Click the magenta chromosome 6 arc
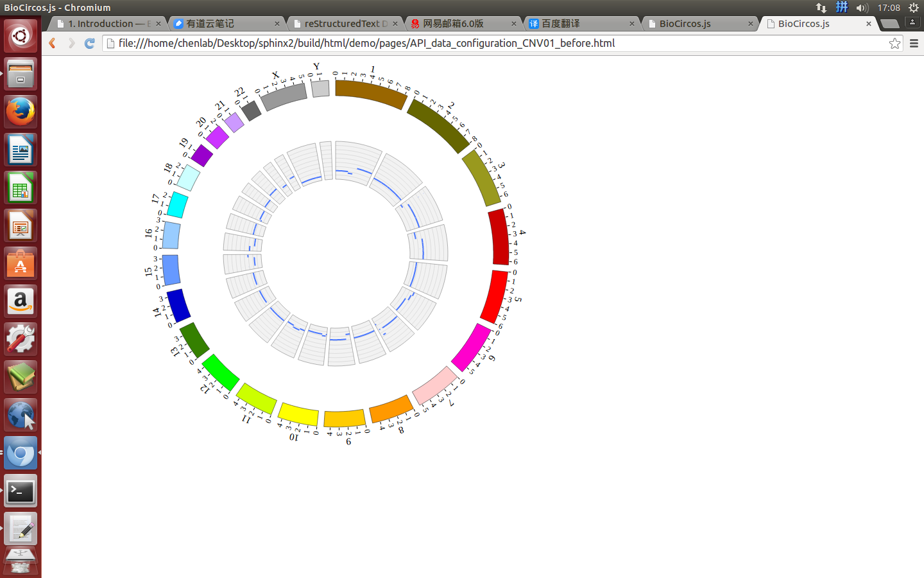Screen dimensions: 924x578 [471, 347]
